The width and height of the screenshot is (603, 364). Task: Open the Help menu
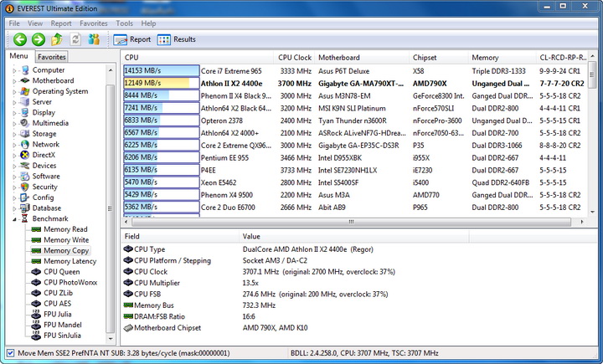[148, 23]
